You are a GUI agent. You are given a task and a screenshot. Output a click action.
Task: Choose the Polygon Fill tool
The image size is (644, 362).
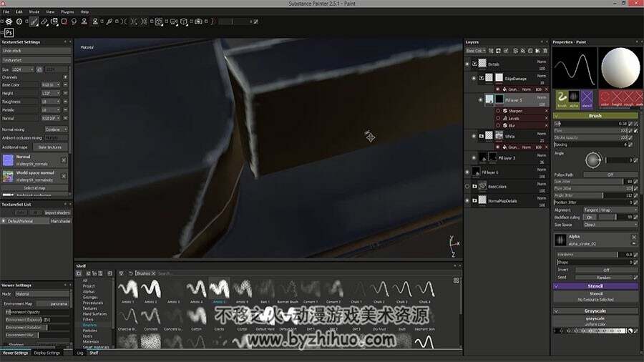(x=64, y=21)
